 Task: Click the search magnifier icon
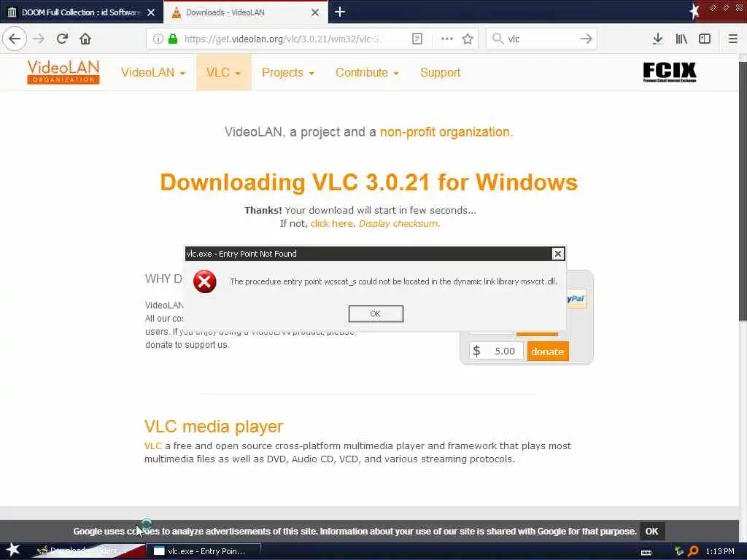tap(498, 39)
